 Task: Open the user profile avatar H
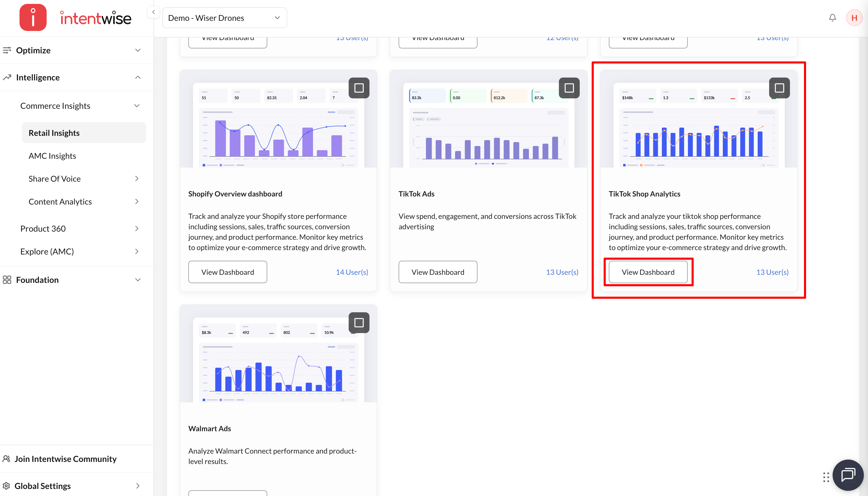click(x=854, y=18)
